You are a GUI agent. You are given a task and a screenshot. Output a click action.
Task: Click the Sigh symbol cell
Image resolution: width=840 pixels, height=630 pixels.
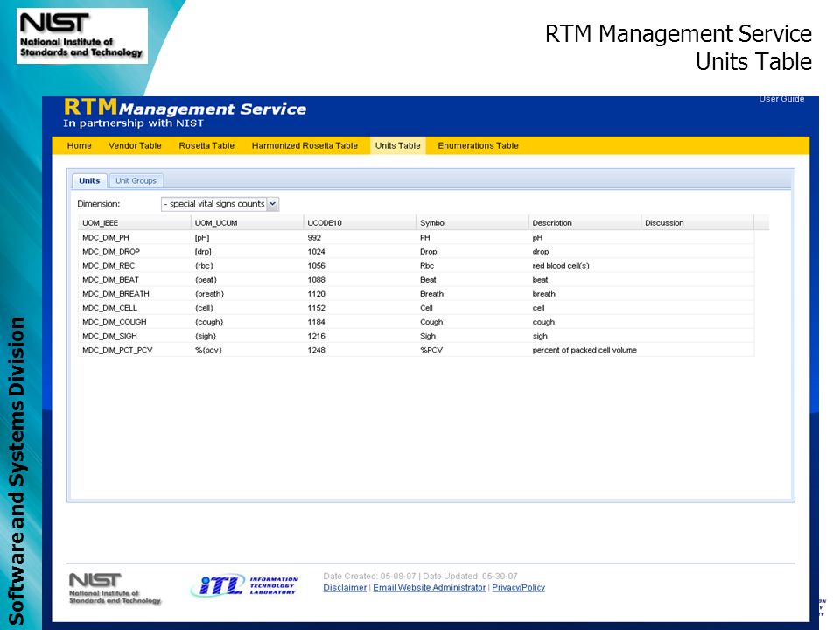coord(428,336)
